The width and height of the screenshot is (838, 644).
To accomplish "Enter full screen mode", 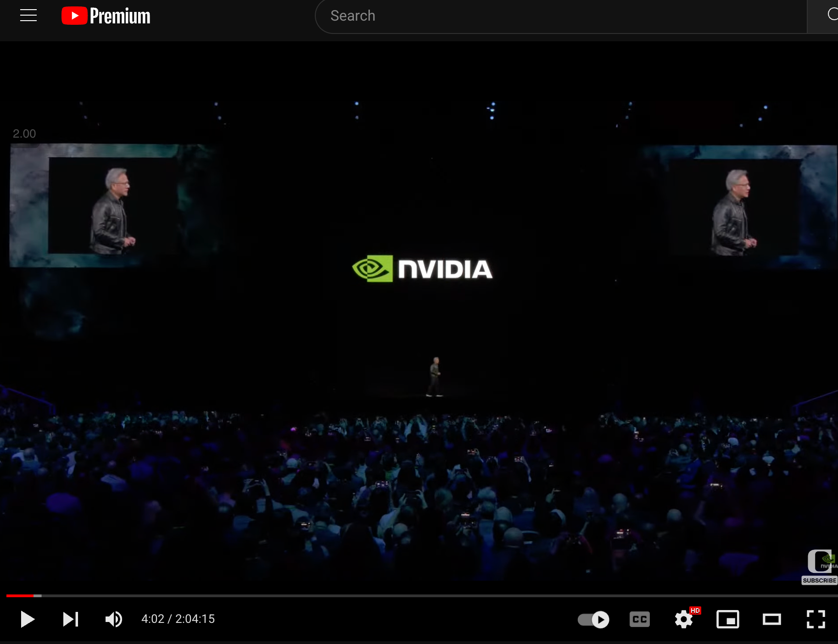I will pos(816,620).
